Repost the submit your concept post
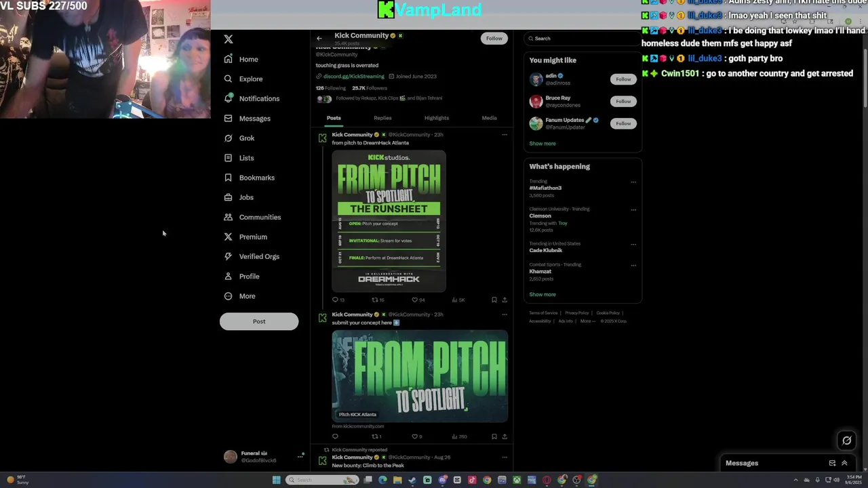This screenshot has height=488, width=868. (375, 436)
